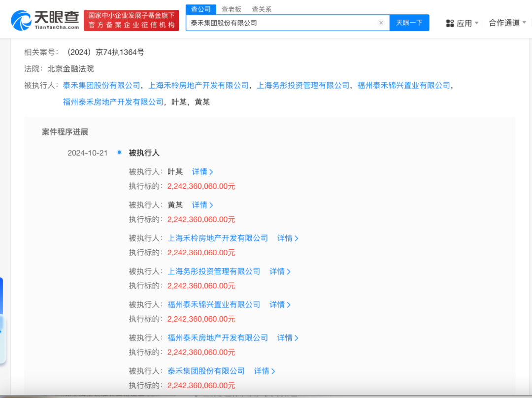Screen dimensions: 532x398
Task: Click the blue floating side widget
Action: [2, 321]
